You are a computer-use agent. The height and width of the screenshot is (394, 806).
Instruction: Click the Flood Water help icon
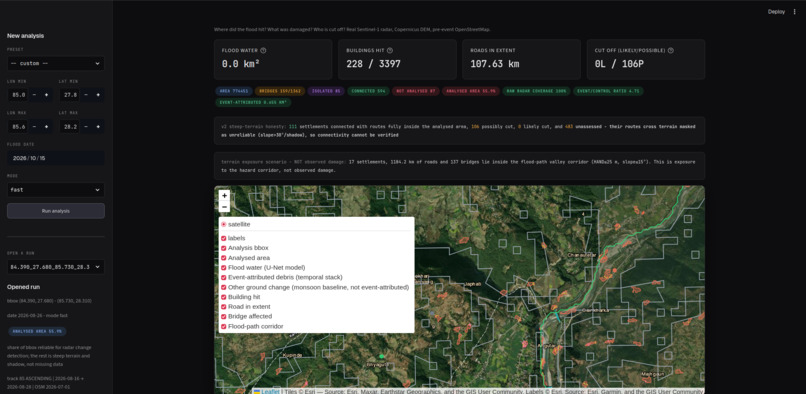tap(263, 50)
